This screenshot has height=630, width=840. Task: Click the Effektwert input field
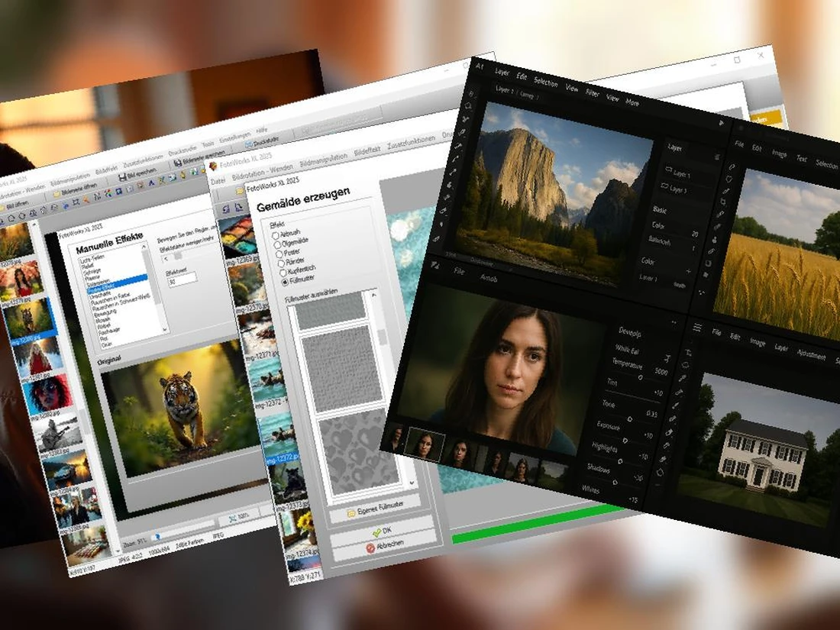[183, 279]
